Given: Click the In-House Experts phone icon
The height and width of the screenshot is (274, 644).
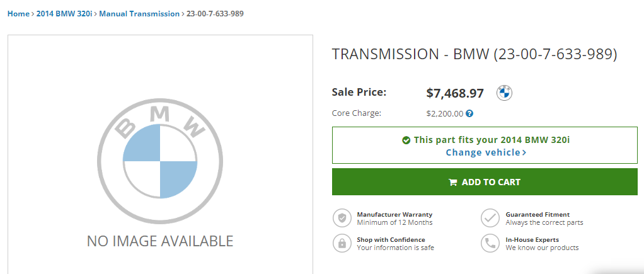Looking at the screenshot, I should (490, 243).
